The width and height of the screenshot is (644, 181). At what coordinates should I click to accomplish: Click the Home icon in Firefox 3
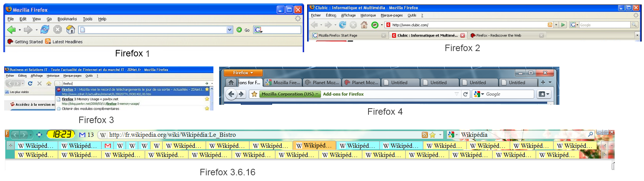click(x=48, y=83)
